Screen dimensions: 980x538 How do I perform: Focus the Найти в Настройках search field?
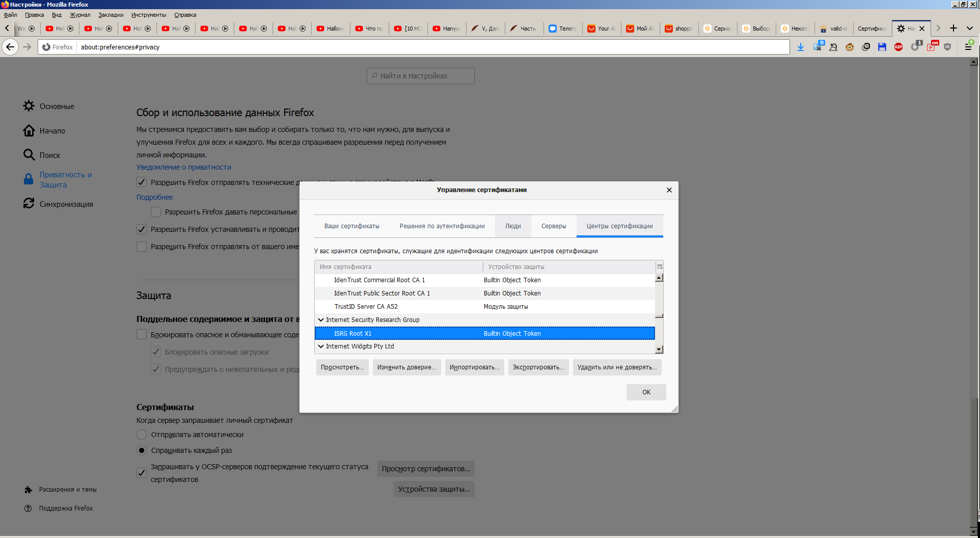[421, 76]
